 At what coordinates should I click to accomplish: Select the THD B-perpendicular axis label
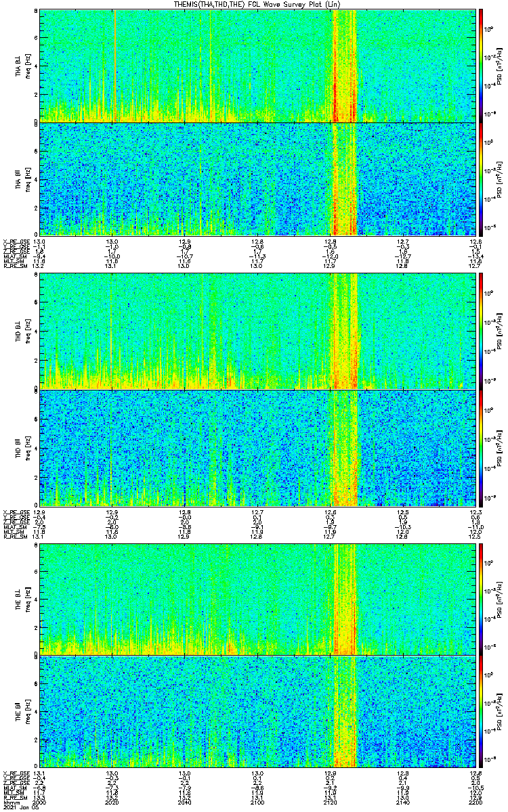19,330
